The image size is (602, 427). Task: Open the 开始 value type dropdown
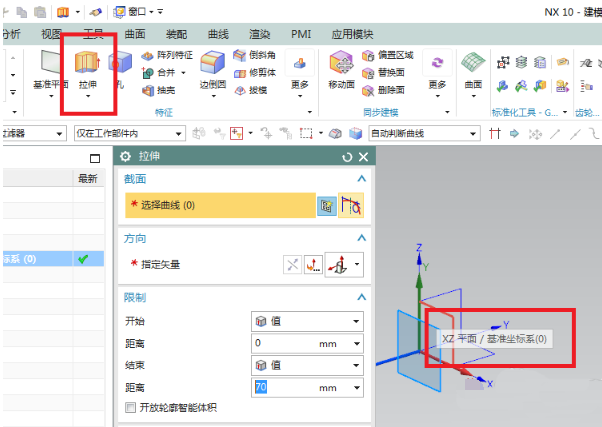click(x=308, y=321)
